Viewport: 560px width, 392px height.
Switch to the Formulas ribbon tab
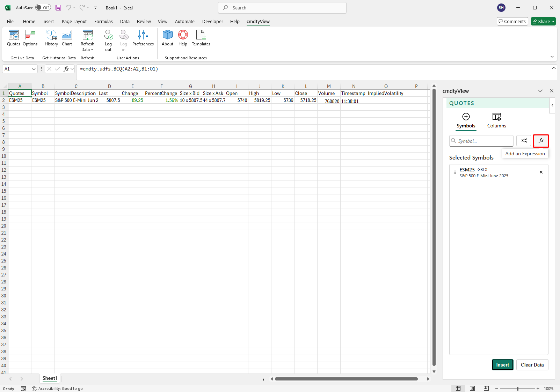coord(103,21)
